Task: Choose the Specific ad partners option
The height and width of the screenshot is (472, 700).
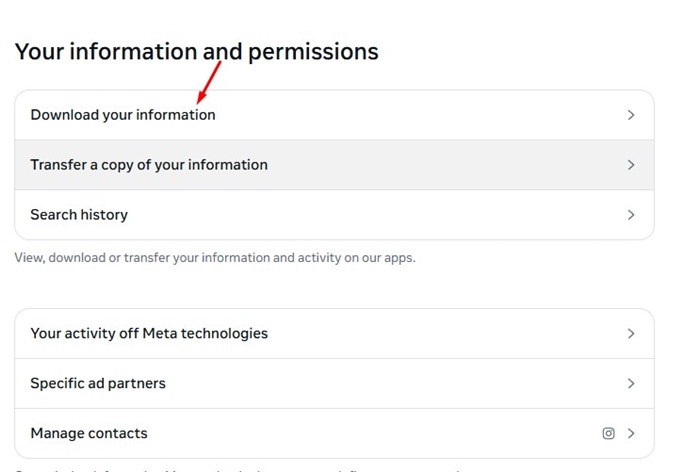Action: coord(334,384)
